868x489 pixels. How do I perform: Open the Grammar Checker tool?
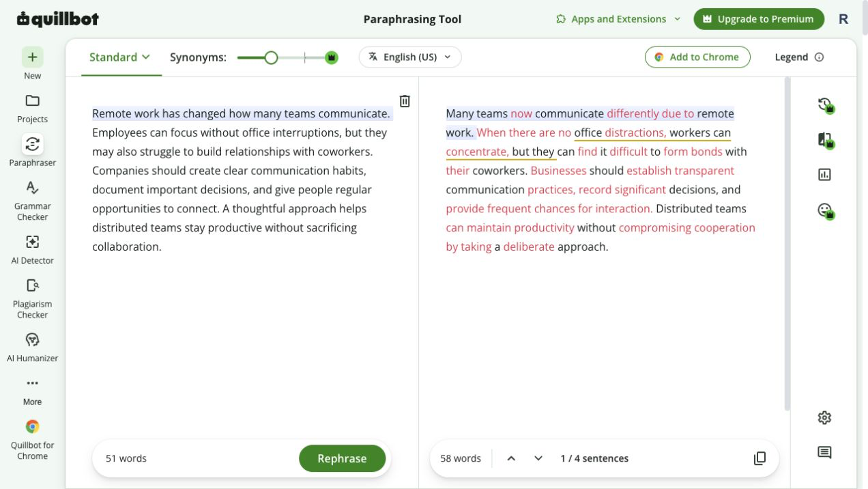pos(32,201)
